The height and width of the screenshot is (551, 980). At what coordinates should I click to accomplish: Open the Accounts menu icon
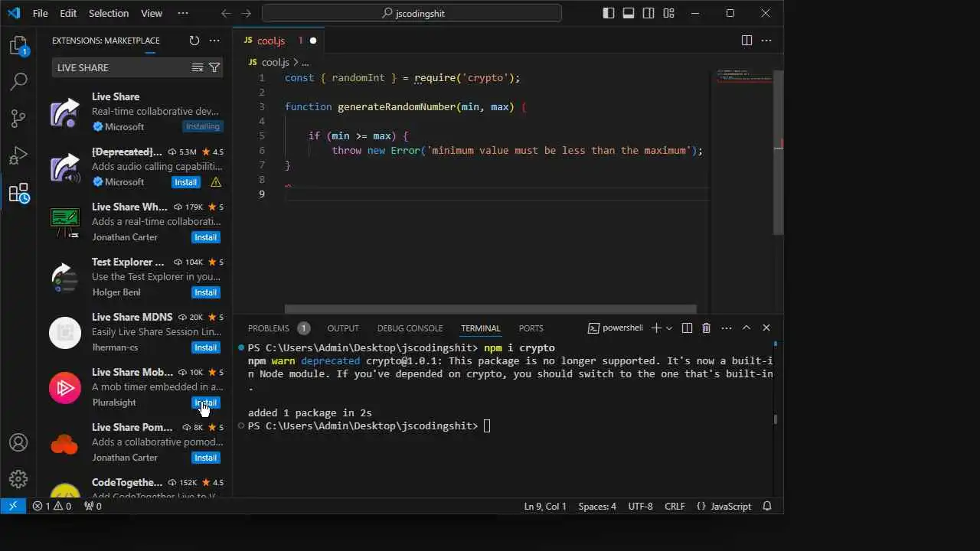coord(18,442)
